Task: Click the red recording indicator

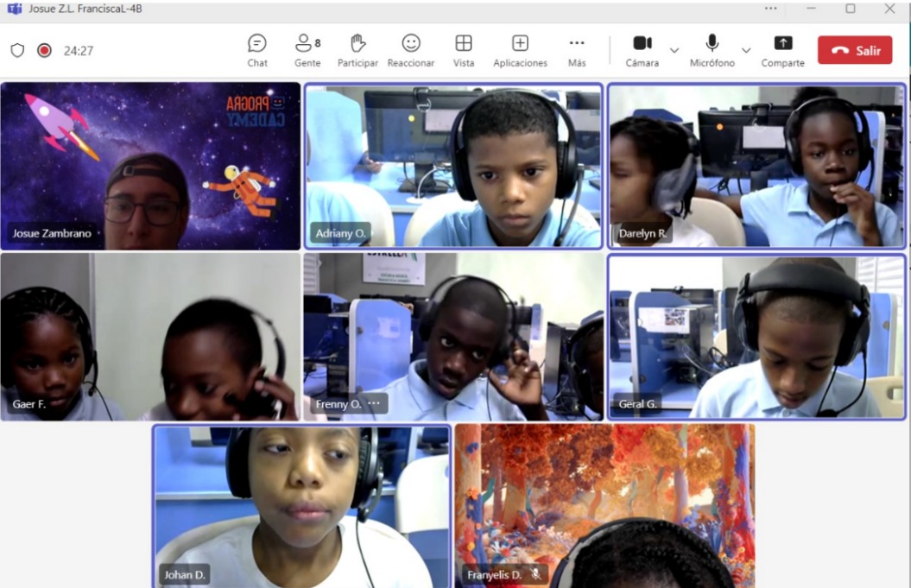Action: [x=44, y=50]
